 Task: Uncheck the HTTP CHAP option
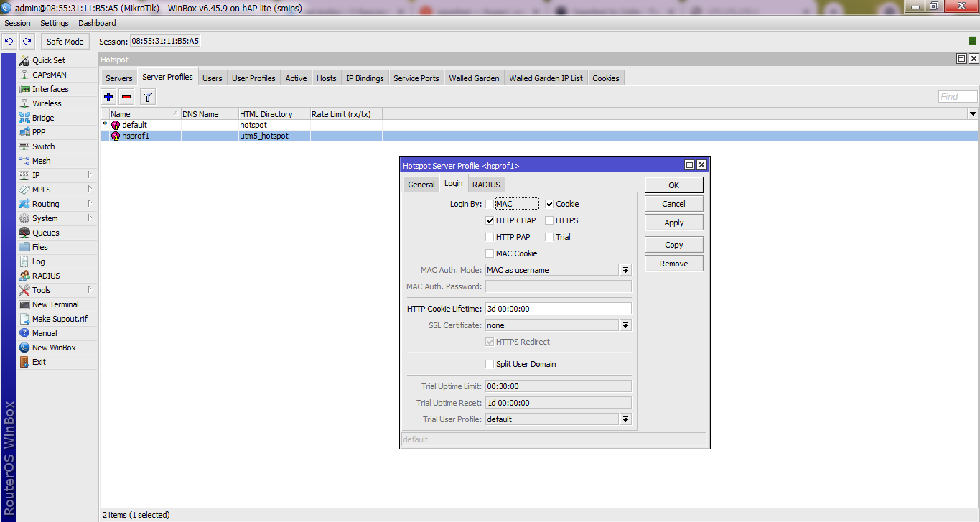point(490,220)
